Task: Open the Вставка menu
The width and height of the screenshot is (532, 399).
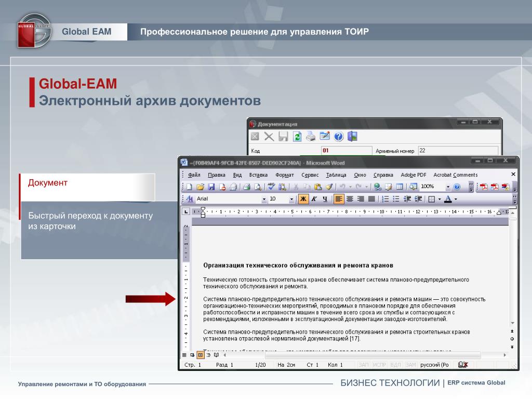Action: tap(258, 175)
